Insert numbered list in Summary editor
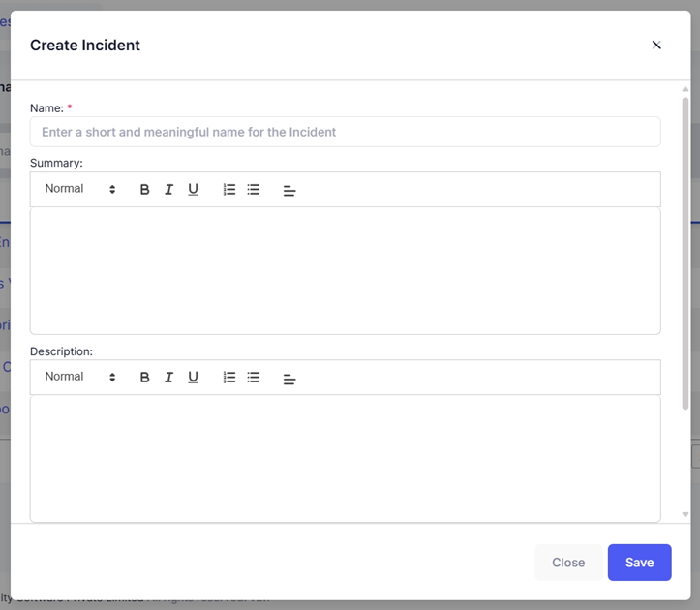700x610 pixels. click(229, 190)
